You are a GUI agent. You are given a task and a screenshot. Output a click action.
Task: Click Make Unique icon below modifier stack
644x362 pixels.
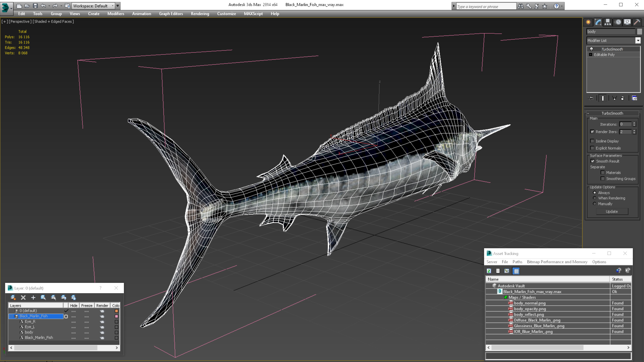[x=614, y=98]
